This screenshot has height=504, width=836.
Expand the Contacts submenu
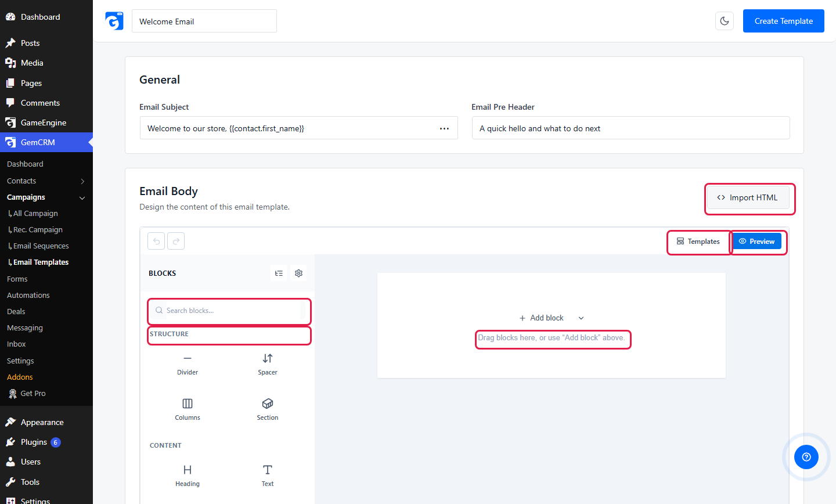tap(82, 181)
